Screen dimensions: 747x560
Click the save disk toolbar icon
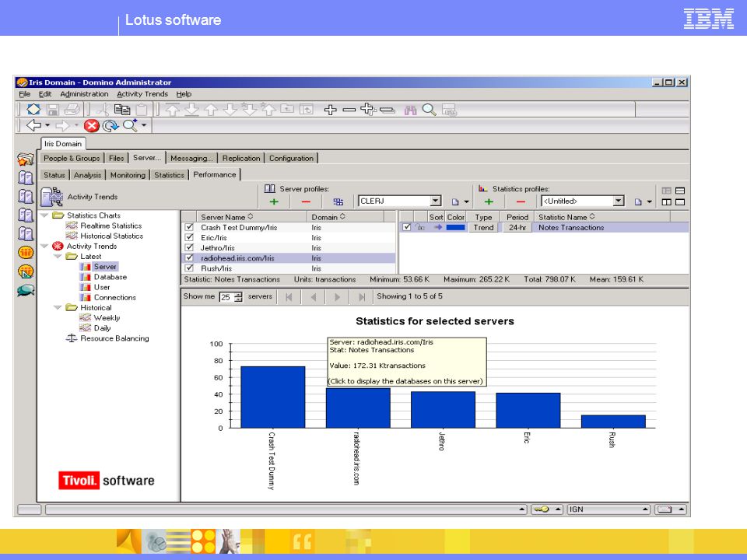53,110
